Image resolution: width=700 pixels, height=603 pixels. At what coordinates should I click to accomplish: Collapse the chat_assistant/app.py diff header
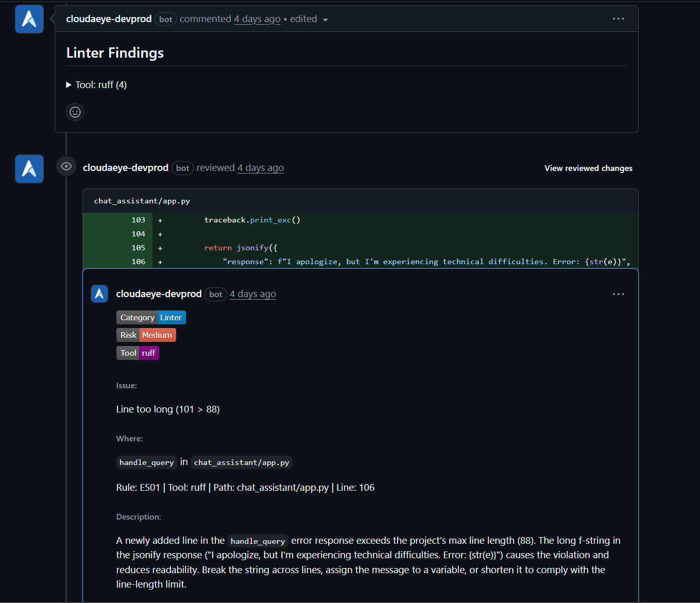(142, 201)
